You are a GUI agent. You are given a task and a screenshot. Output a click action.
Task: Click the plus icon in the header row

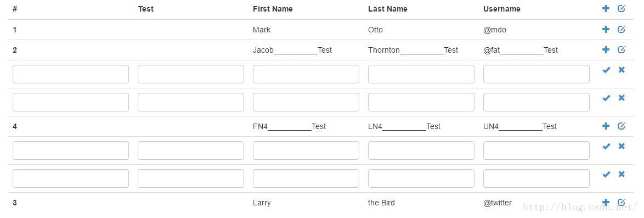606,9
